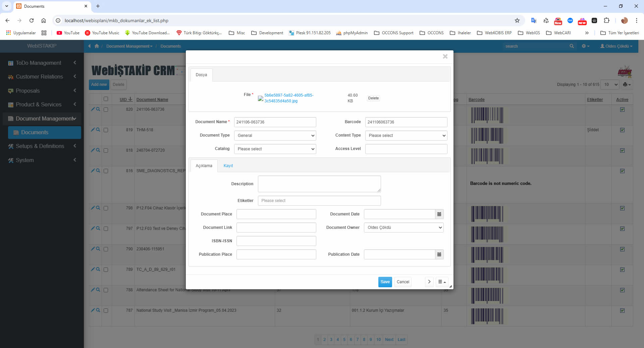644x348 pixels.
Task: Check the row 819 selection checkbox
Action: coord(106,130)
